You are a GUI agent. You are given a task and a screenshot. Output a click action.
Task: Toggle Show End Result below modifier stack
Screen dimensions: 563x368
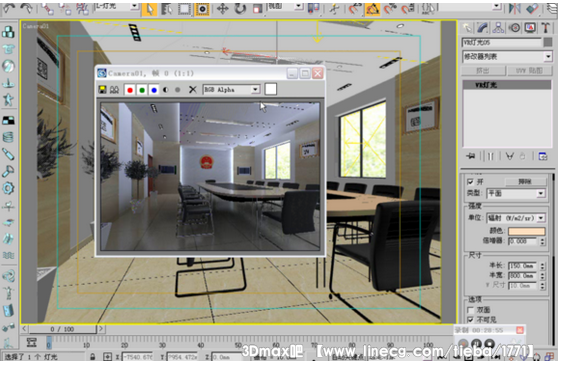point(490,156)
